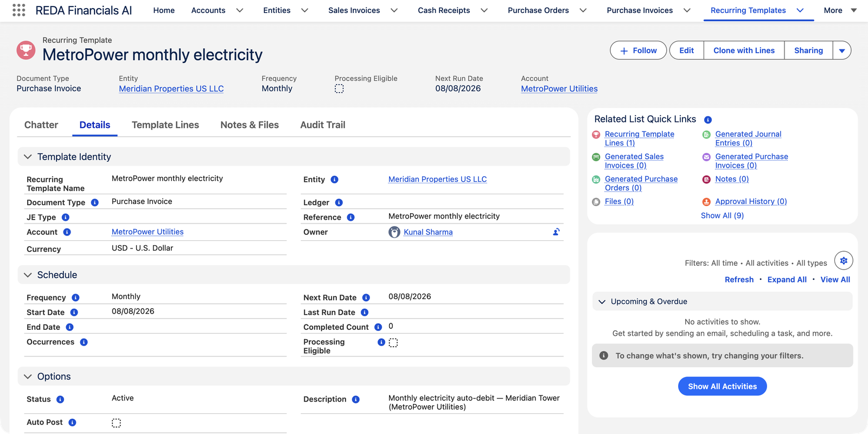The width and height of the screenshot is (868, 434).
Task: Click the Clone with Lines button
Action: coord(744,50)
